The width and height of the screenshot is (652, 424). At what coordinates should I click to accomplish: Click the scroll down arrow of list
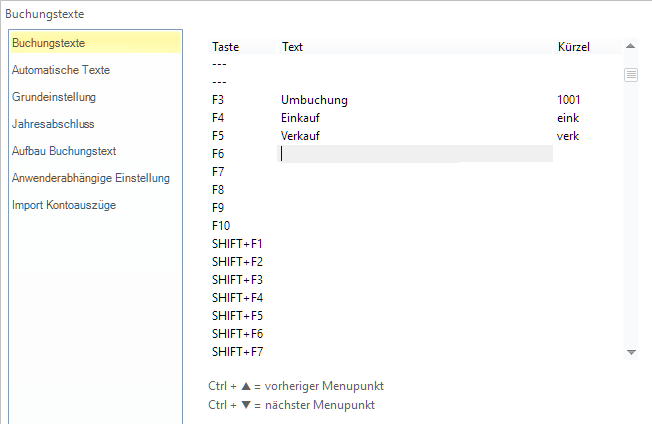[631, 352]
